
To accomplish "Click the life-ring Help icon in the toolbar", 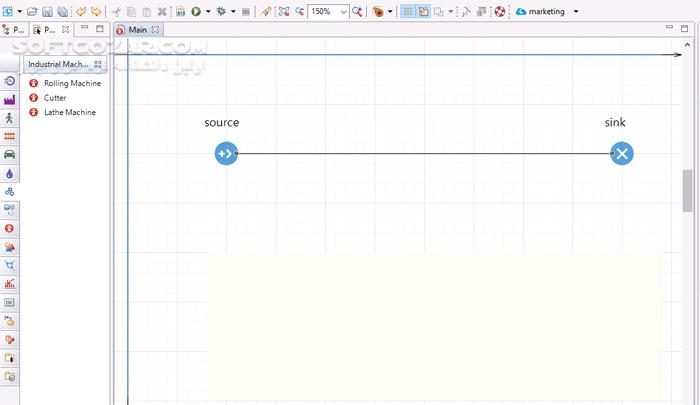I will coord(500,12).
